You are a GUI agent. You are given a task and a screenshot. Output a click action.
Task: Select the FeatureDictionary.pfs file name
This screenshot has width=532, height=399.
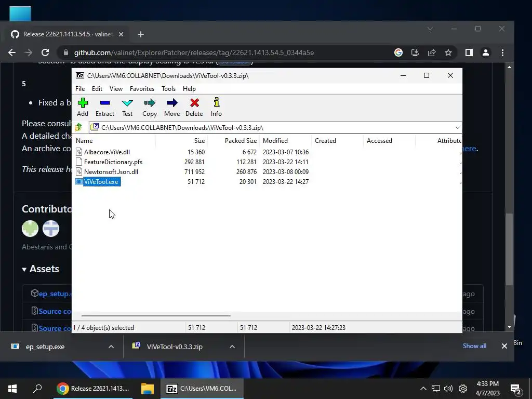113,162
